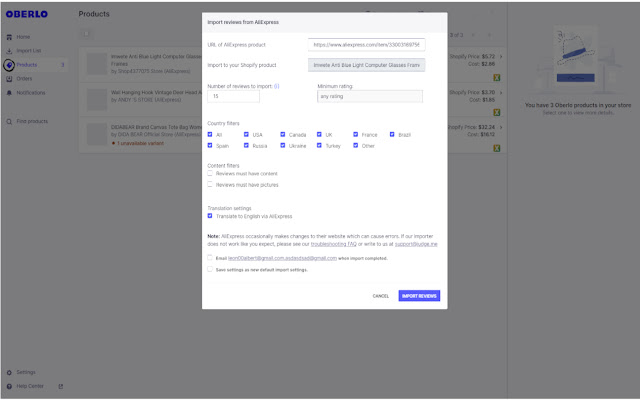Expand the Wall Hanging Hook row chevron
This screenshot has height=400, width=640.
coord(501,93)
